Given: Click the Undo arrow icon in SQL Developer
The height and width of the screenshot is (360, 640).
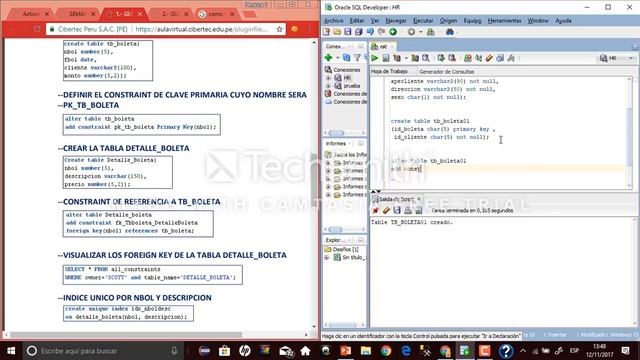Looking at the screenshot, I should click(x=370, y=32).
